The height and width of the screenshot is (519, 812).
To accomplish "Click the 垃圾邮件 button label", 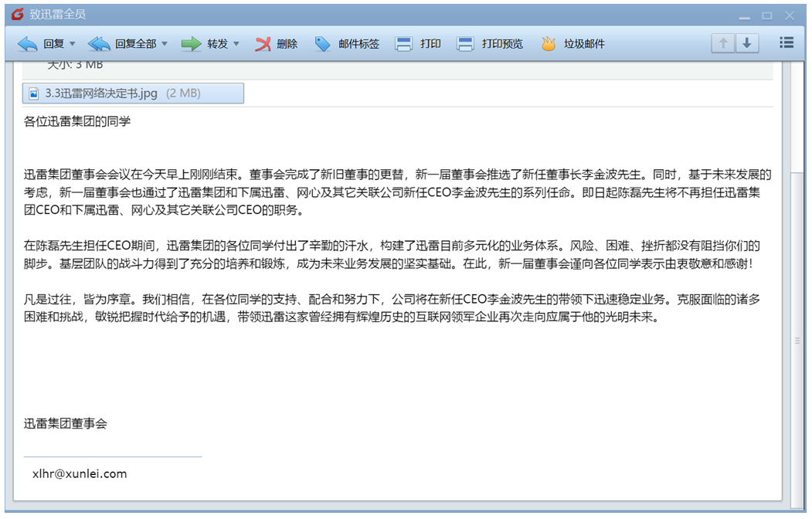I will [x=584, y=44].
